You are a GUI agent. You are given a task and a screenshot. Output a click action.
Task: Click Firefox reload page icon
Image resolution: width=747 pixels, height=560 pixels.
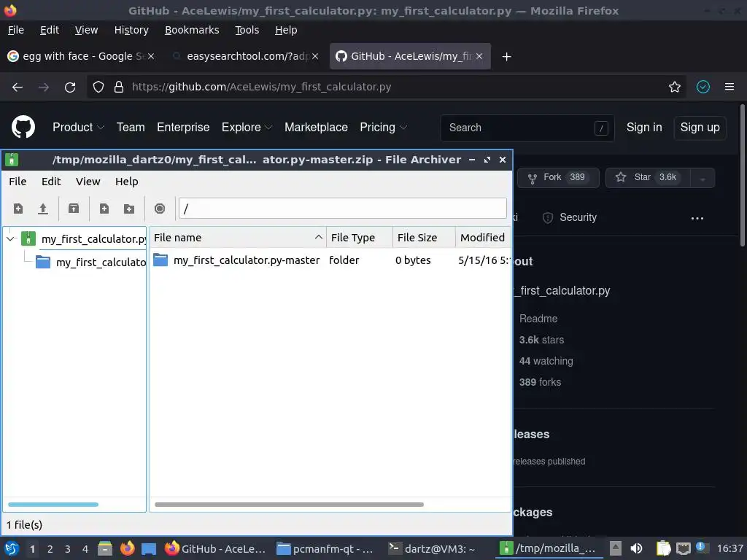tap(70, 87)
